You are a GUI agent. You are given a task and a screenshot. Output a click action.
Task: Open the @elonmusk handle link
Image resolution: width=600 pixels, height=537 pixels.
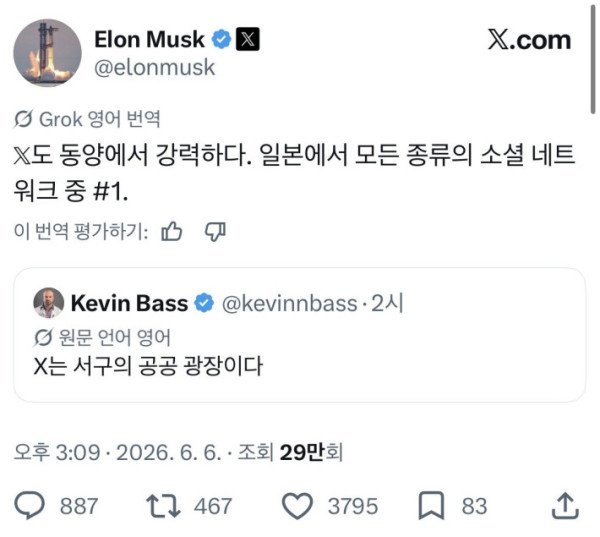click(x=155, y=67)
